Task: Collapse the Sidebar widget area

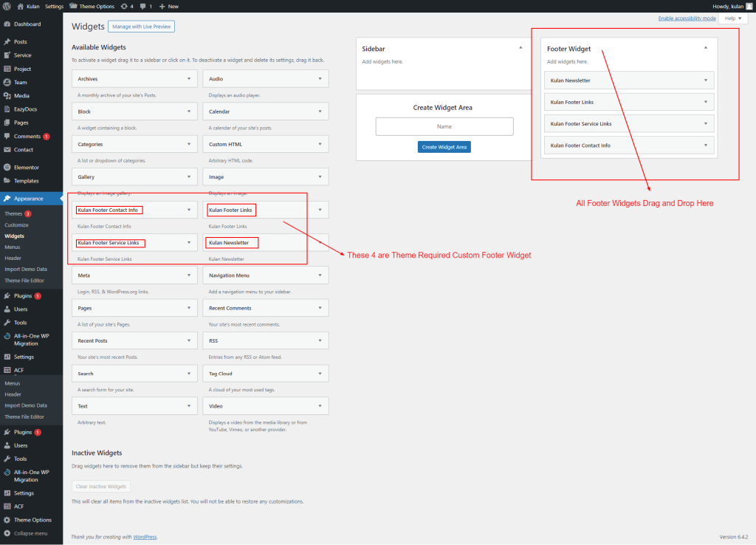Action: click(520, 48)
